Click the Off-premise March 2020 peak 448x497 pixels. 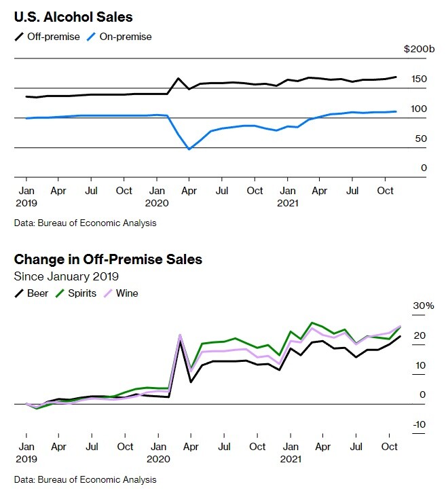tap(178, 78)
